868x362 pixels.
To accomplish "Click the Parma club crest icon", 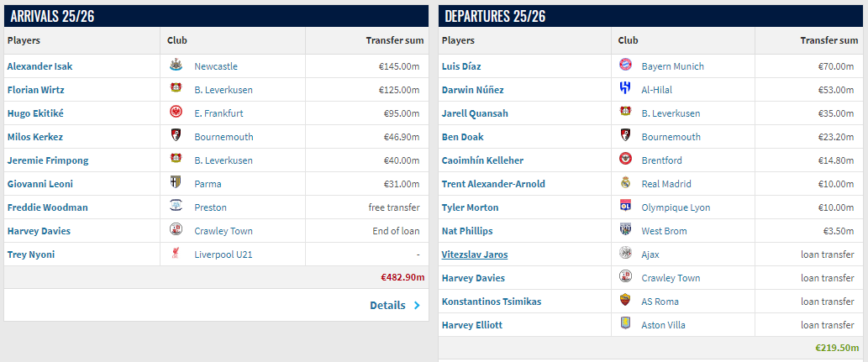I will point(176,183).
